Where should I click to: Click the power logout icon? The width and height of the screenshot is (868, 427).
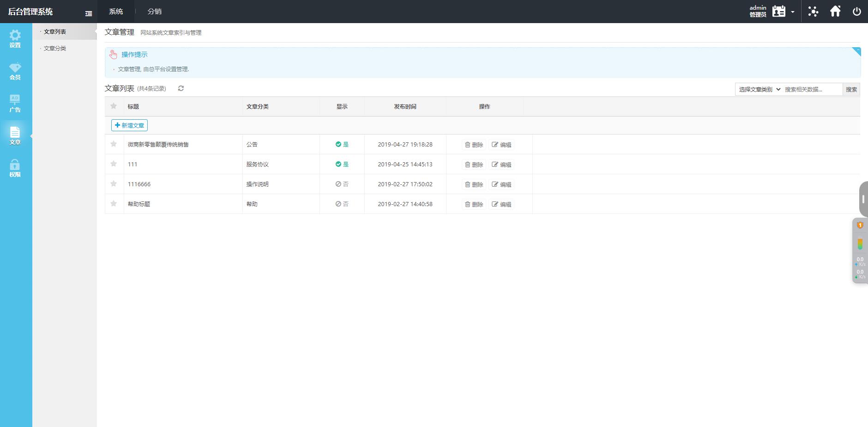856,12
